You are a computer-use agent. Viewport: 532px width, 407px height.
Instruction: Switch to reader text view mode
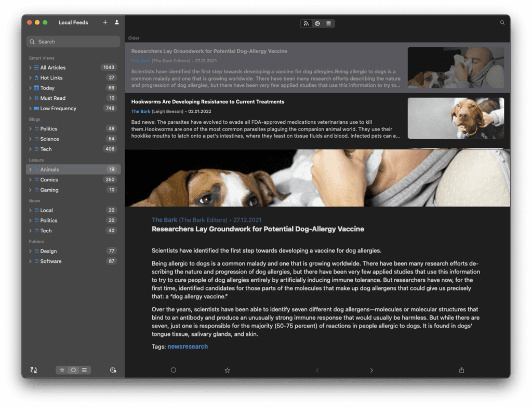[x=329, y=23]
